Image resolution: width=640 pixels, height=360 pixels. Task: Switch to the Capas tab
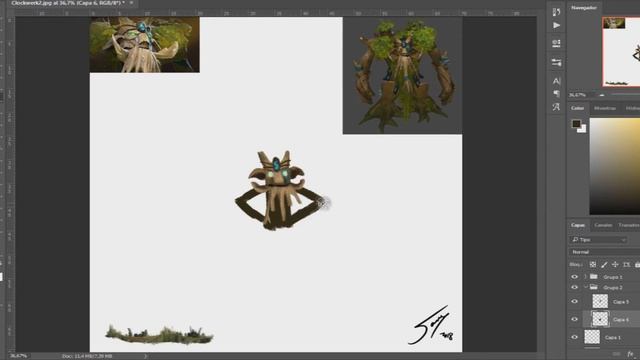pyautogui.click(x=578, y=225)
